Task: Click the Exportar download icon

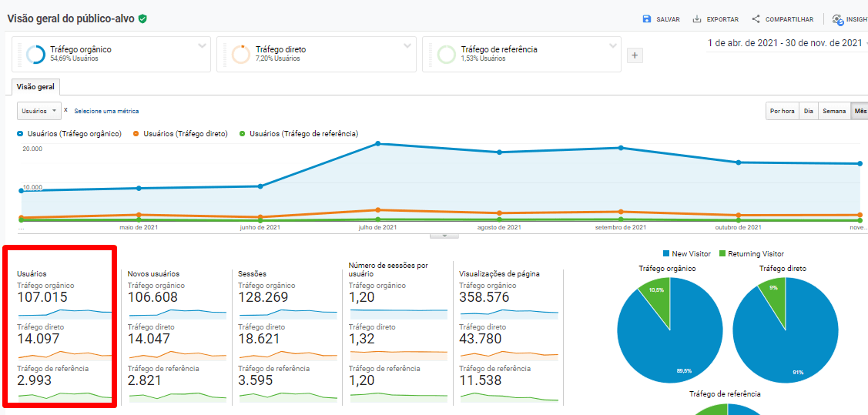Action: (x=697, y=19)
